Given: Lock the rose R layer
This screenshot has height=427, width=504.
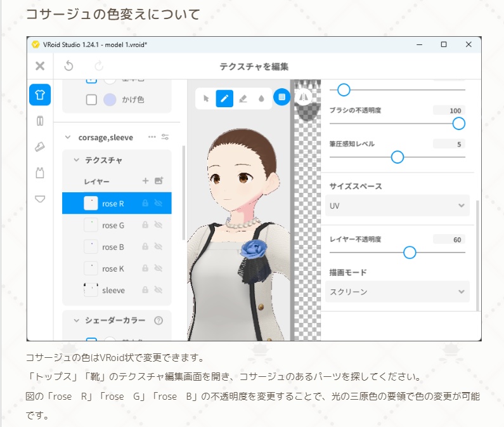Looking at the screenshot, I should (145, 203).
